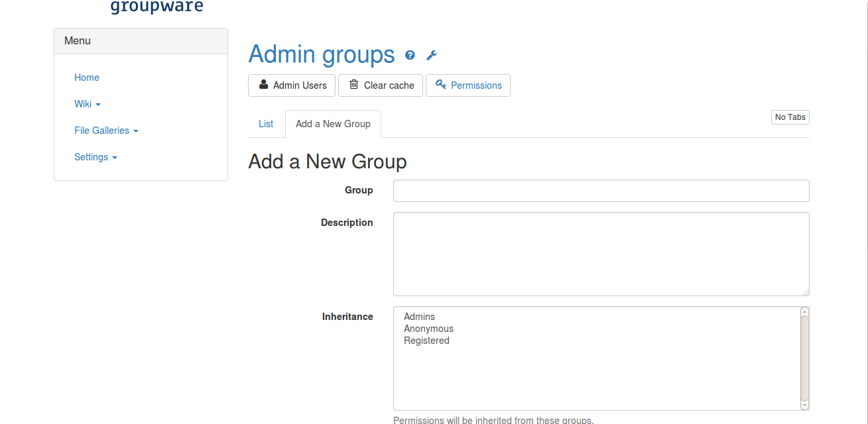This screenshot has height=424, width=868.
Task: Expand the Wiki menu dropdown
Action: pos(88,104)
